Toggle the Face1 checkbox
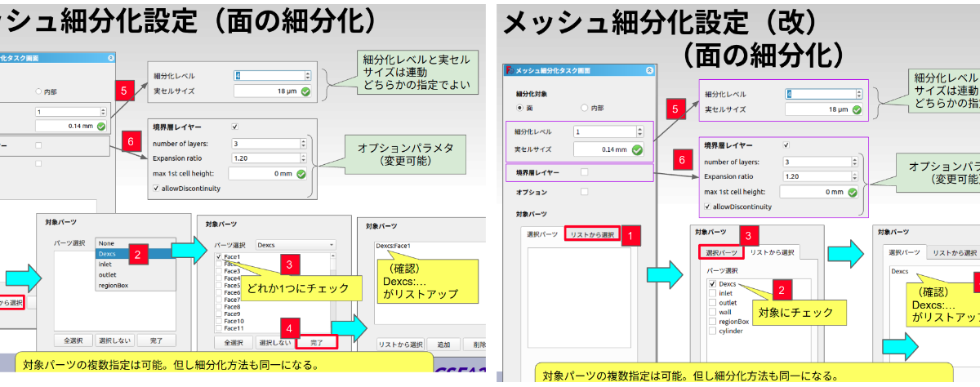The width and height of the screenshot is (980, 387). click(x=219, y=256)
